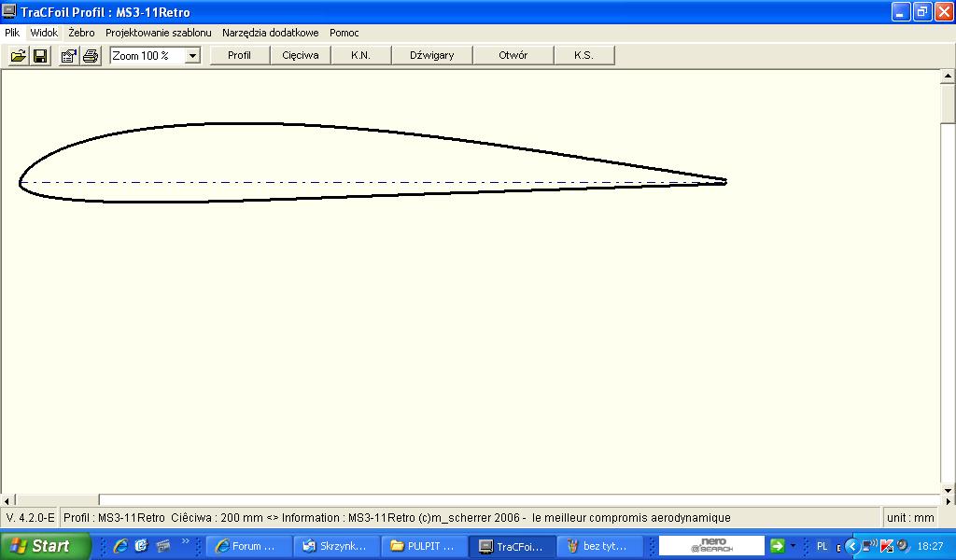This screenshot has height=560, width=956.
Task: Open the print setup properties icon
Action: pyautogui.click(x=68, y=56)
